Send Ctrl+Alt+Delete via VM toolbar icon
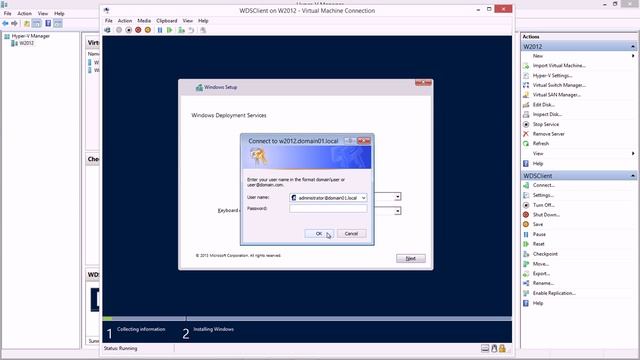Viewport: 640px width, 360px height. point(107,30)
